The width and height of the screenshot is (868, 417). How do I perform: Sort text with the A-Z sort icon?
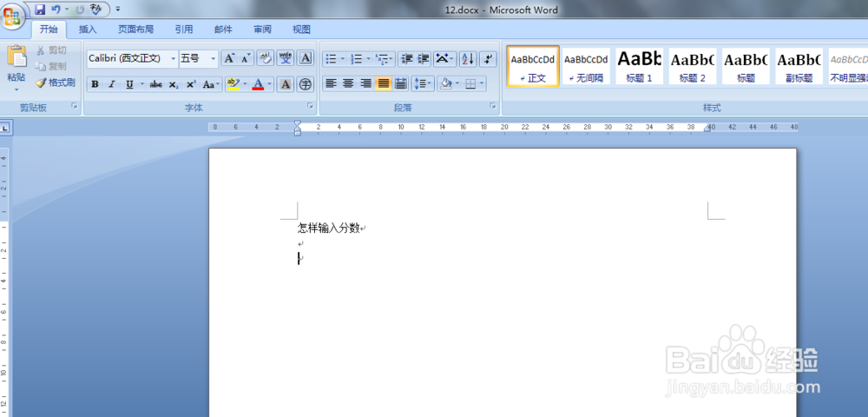[468, 58]
